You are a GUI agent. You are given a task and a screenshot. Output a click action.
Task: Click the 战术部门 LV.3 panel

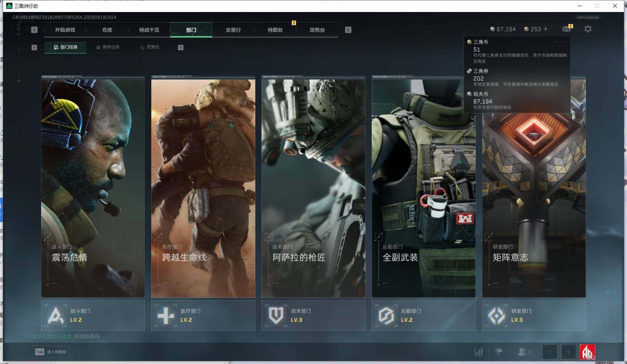pos(313,316)
